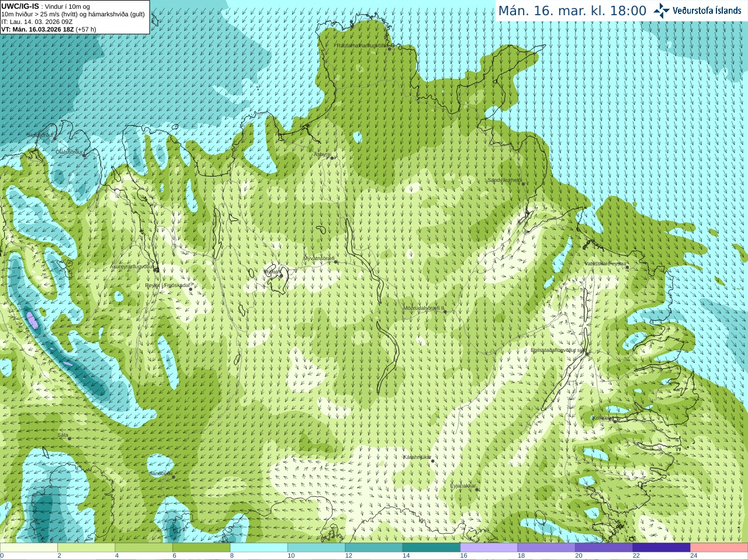Click the pink above-24 m/s legend swatch
This screenshot has height=560, width=748.
[719, 548]
